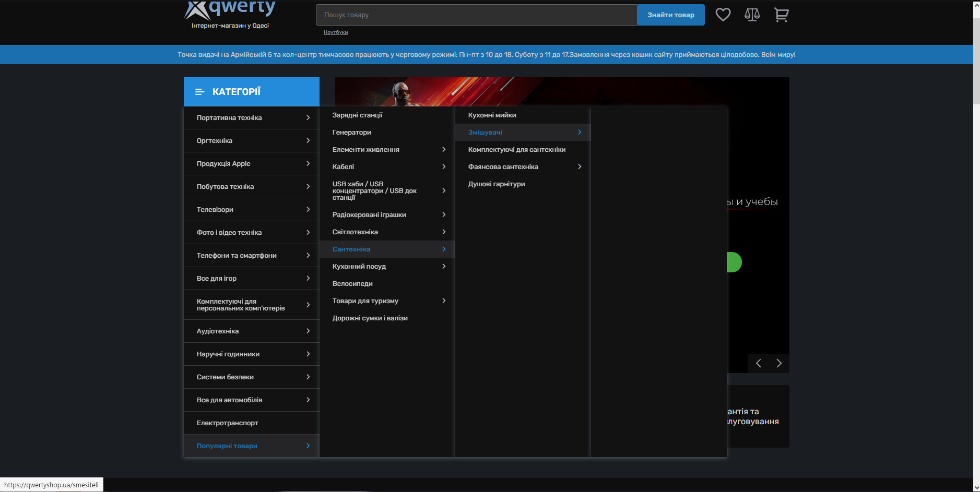
Task: Open Кухонний посуд submenu item
Action: (387, 267)
